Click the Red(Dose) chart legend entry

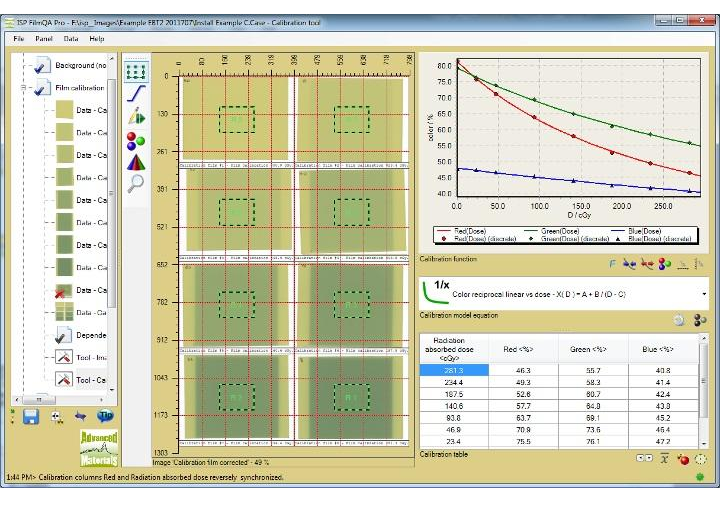coord(462,231)
